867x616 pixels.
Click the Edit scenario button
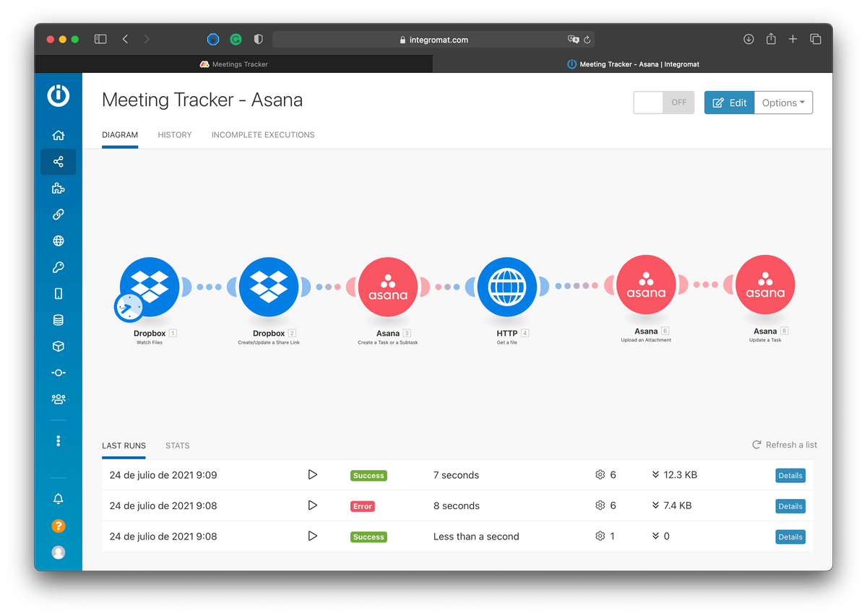coord(730,103)
